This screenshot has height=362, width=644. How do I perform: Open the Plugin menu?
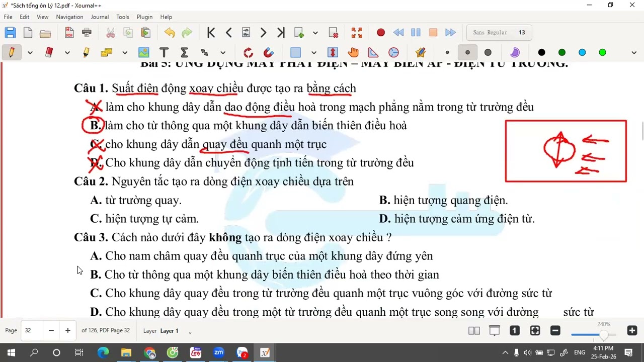tap(144, 17)
